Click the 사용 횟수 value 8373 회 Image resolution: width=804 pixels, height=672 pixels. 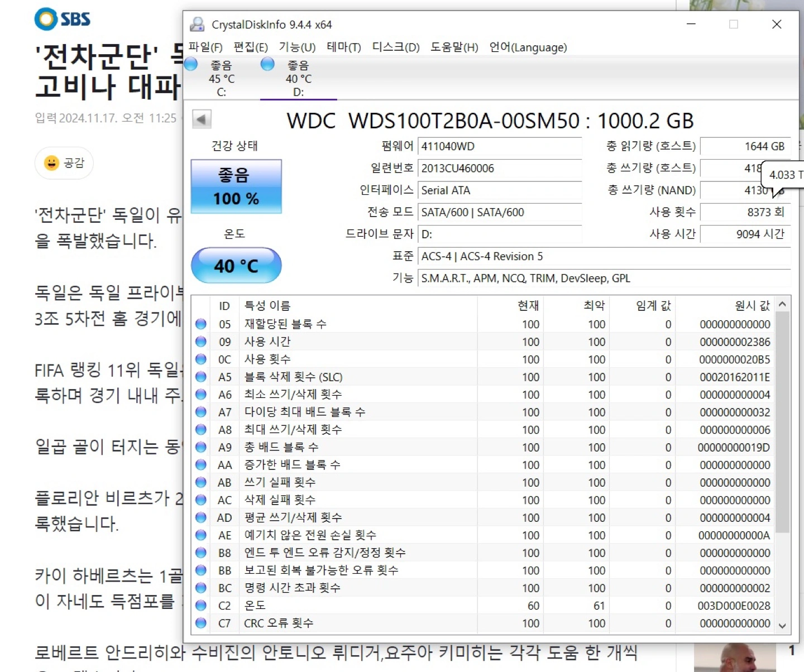pos(745,212)
